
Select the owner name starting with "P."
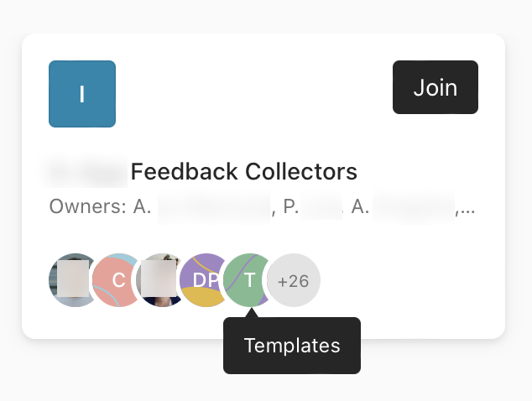(x=313, y=206)
